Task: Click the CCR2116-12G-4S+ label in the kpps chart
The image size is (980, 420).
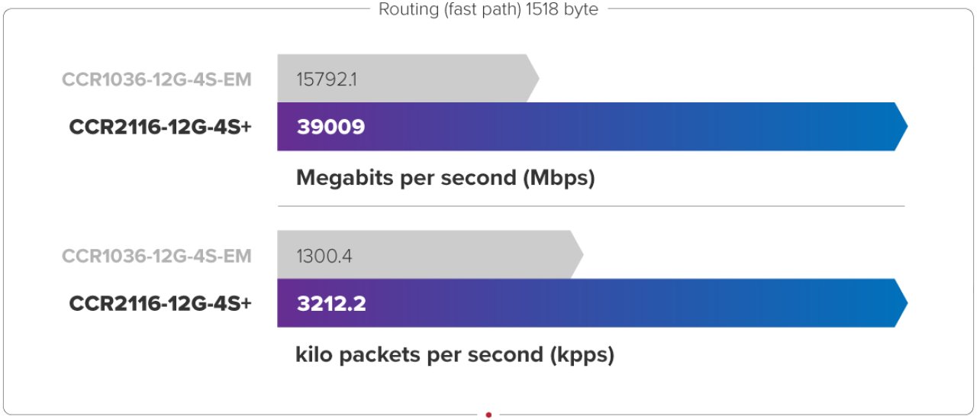Action: 160,303
